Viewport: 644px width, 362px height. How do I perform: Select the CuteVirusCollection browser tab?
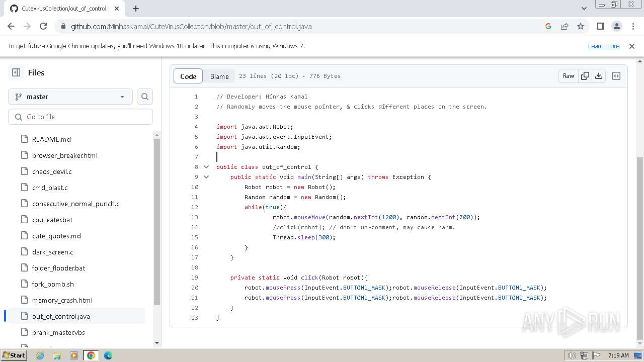(x=64, y=9)
